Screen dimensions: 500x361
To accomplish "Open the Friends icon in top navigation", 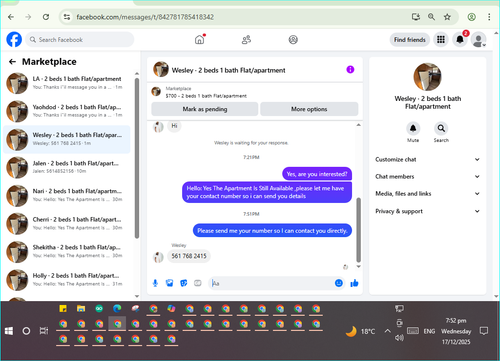I will [x=246, y=40].
